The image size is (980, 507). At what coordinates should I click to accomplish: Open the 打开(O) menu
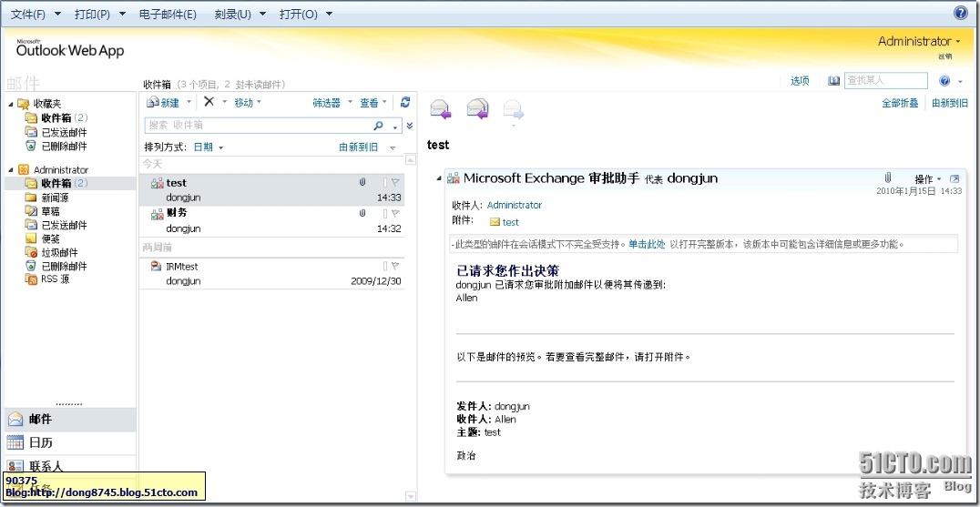(x=306, y=14)
